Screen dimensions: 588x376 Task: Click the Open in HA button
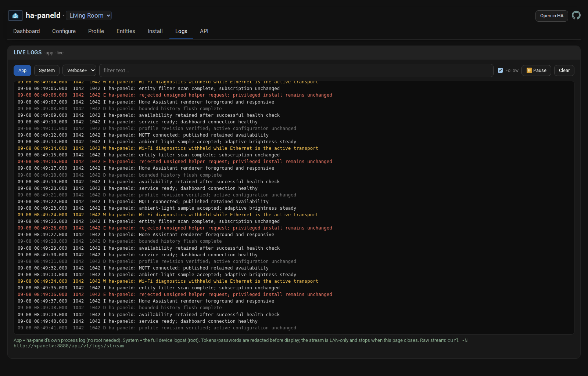pyautogui.click(x=552, y=16)
